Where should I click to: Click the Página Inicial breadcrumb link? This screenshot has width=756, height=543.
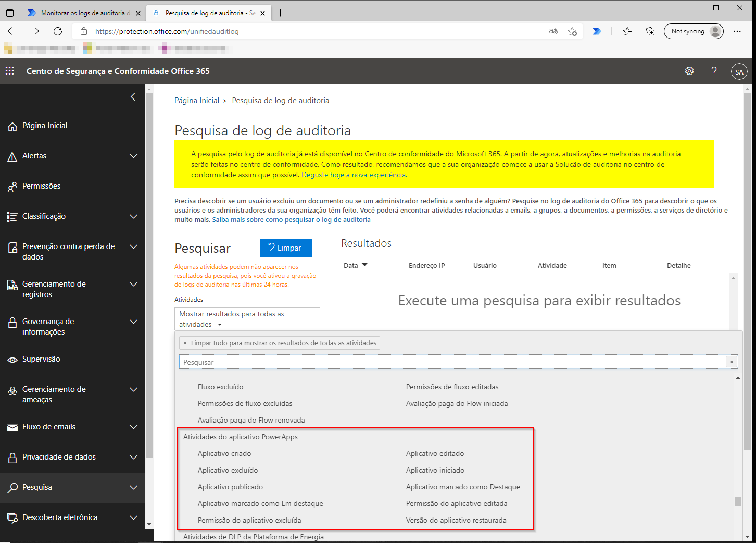click(x=197, y=101)
